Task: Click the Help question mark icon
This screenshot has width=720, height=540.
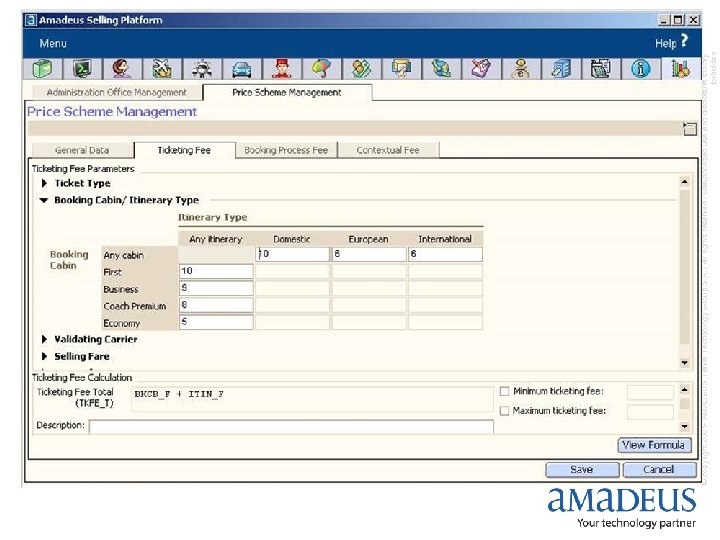Action: click(x=684, y=40)
